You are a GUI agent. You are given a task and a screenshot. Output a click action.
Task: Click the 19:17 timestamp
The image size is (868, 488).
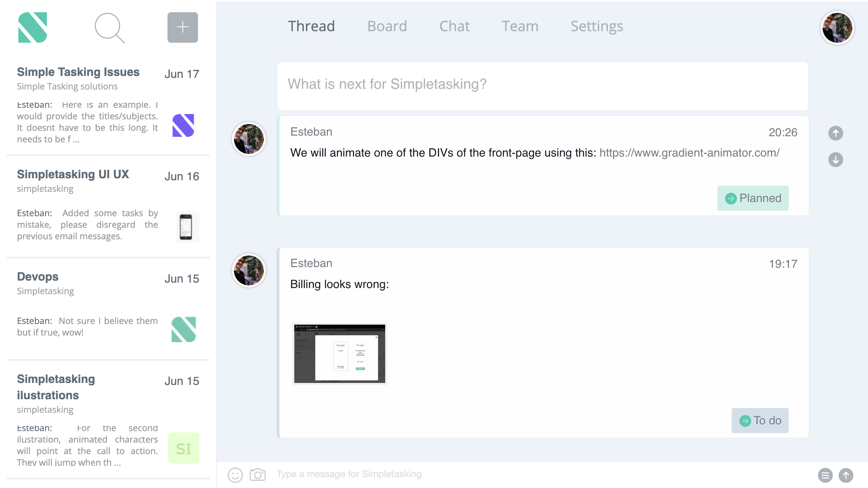[x=783, y=264]
